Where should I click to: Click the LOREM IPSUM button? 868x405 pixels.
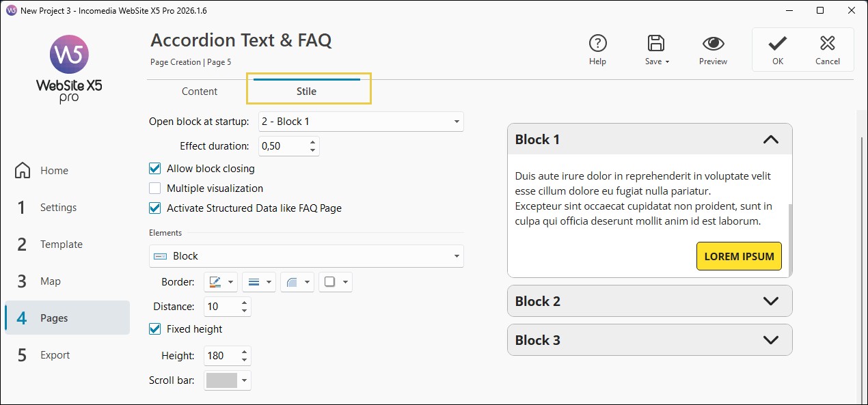point(739,256)
